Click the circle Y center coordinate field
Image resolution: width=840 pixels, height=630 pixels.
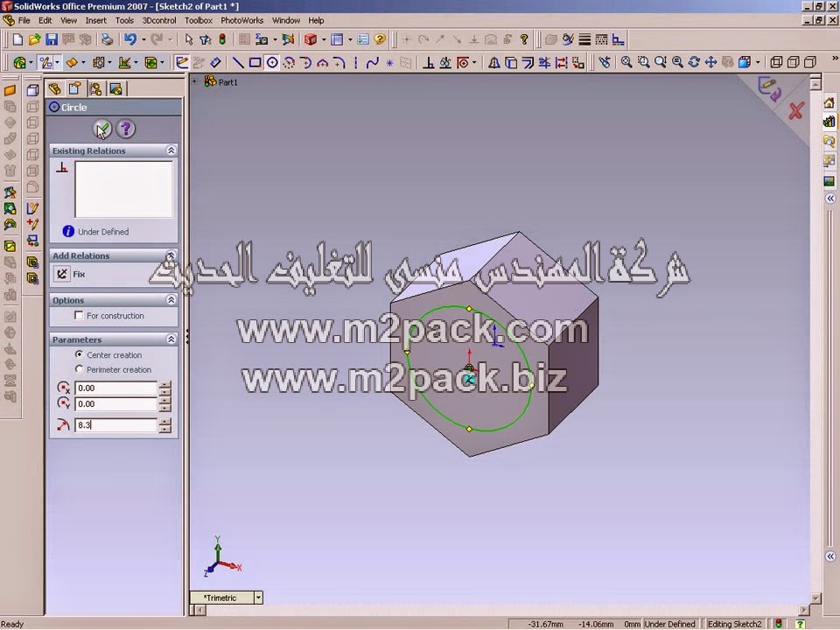pyautogui.click(x=115, y=404)
